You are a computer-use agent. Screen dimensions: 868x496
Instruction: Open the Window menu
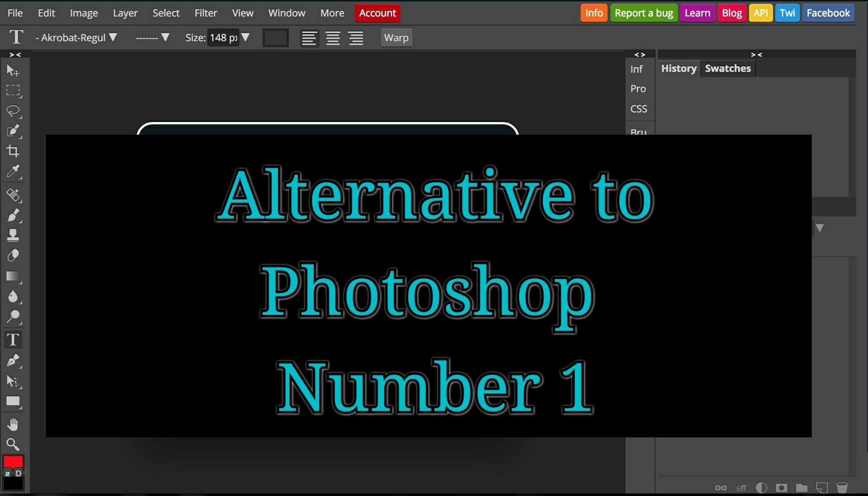287,13
